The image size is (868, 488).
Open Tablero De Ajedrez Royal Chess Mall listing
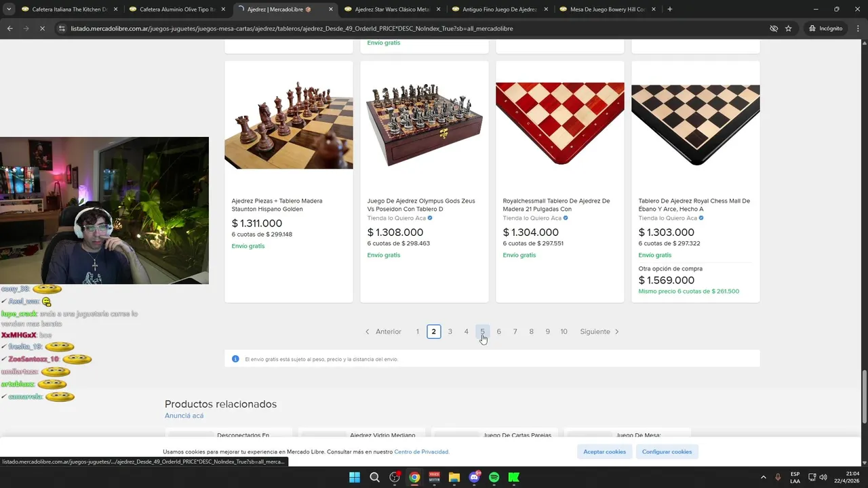[x=694, y=205]
